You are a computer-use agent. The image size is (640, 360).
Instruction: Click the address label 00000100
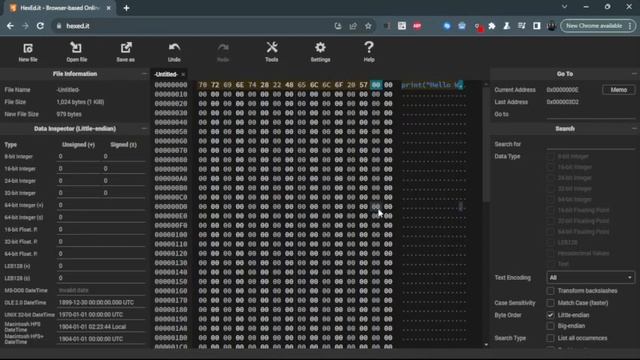point(171,235)
